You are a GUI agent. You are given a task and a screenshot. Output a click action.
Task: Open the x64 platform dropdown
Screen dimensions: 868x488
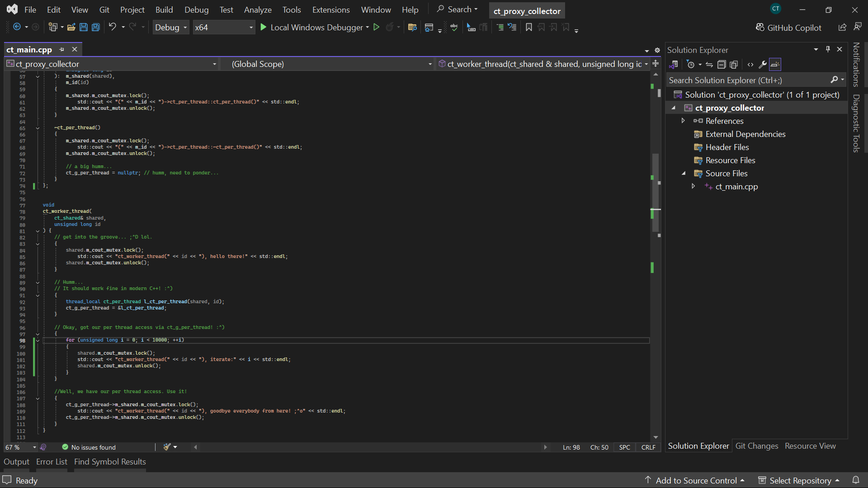[224, 27]
